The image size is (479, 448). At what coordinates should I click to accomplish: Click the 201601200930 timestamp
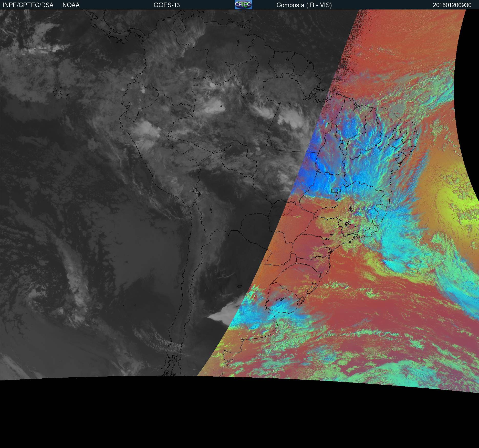click(452, 5)
